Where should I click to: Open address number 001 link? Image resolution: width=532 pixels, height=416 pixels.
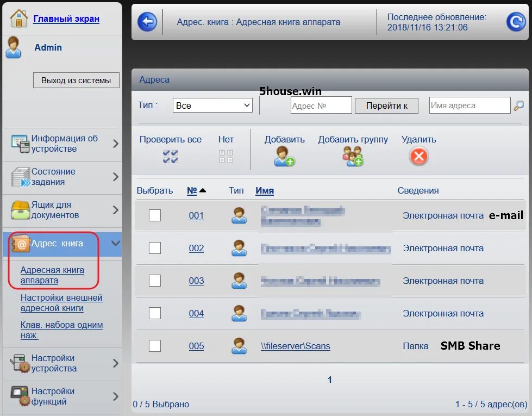click(x=197, y=216)
